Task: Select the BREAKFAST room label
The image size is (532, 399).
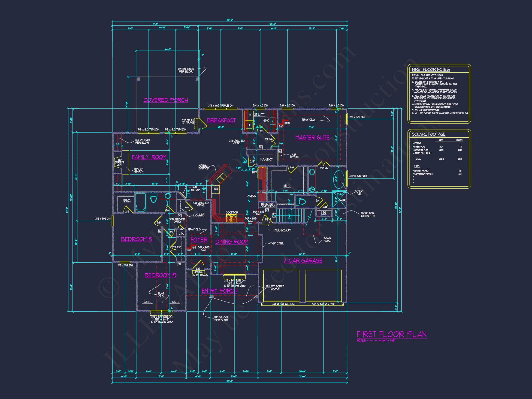Action: tap(221, 120)
